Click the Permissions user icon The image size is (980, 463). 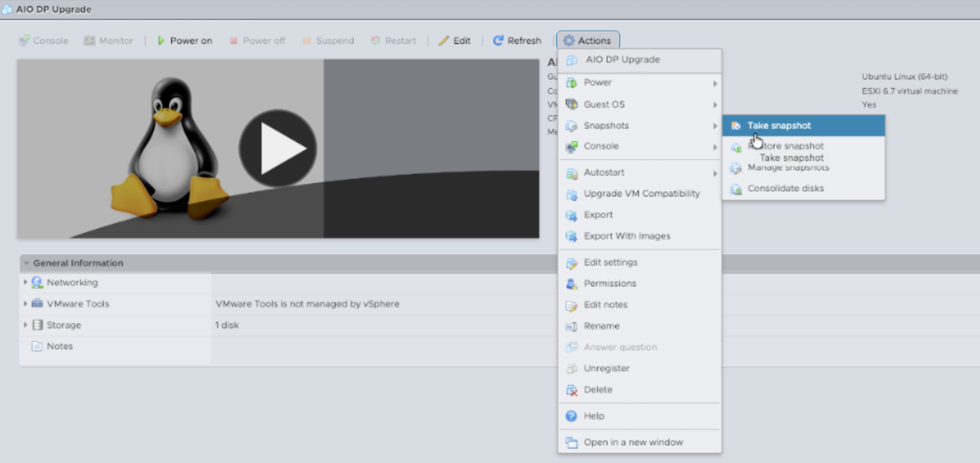(571, 284)
